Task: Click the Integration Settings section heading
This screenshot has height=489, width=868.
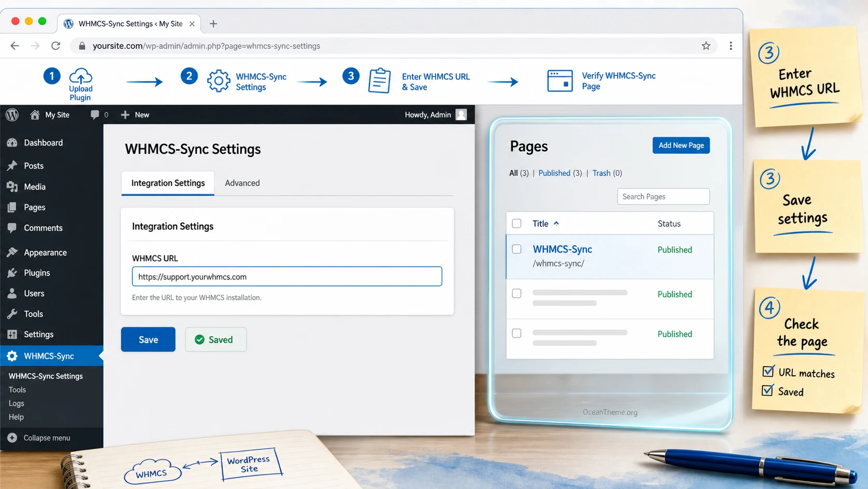Action: pyautogui.click(x=173, y=227)
